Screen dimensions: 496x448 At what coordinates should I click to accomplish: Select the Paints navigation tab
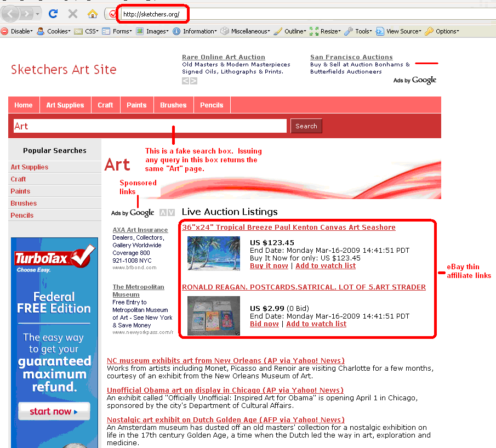pyautogui.click(x=136, y=105)
